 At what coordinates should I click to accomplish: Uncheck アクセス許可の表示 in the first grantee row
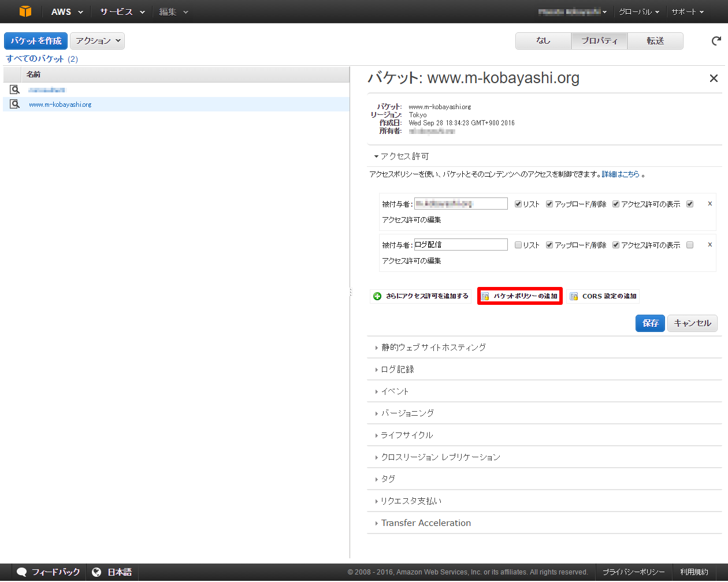pyautogui.click(x=616, y=204)
